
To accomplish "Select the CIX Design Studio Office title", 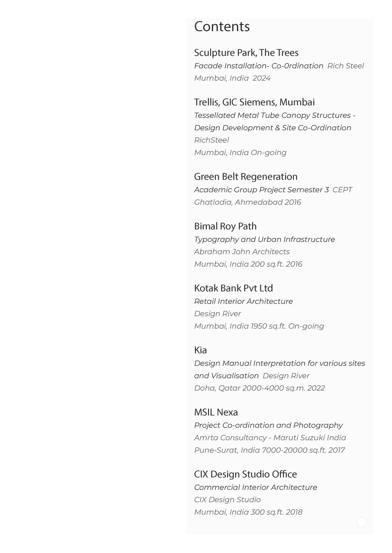I will pyautogui.click(x=245, y=474).
